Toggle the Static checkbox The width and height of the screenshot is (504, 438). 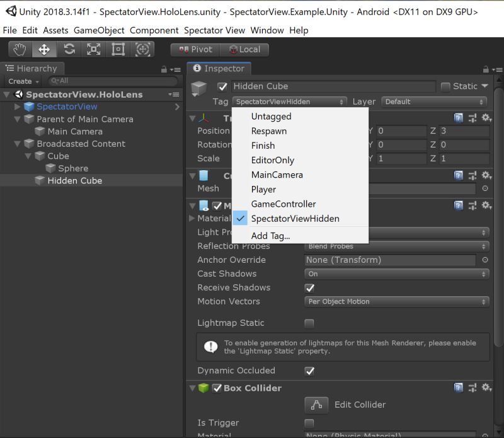[x=445, y=86]
